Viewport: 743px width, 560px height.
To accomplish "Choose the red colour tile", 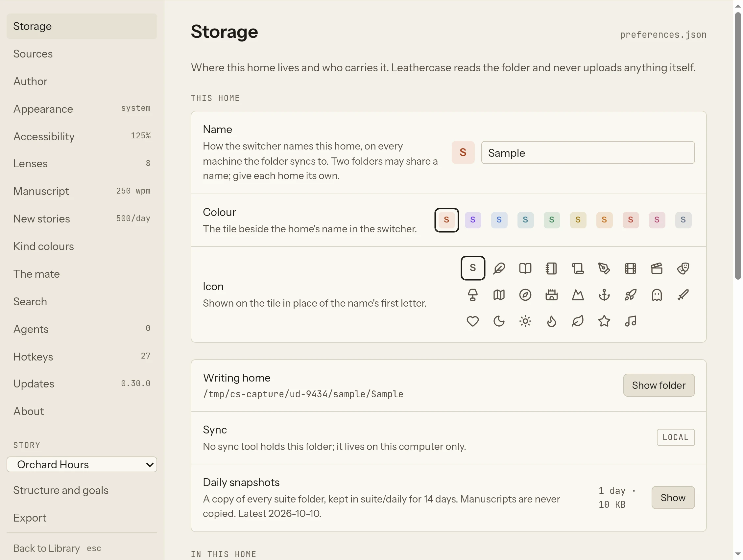I will tap(631, 220).
